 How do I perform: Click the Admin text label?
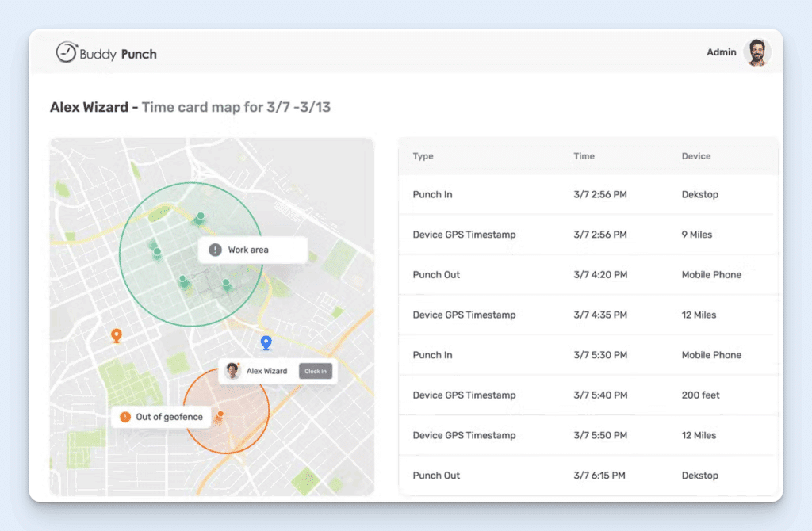(x=721, y=52)
